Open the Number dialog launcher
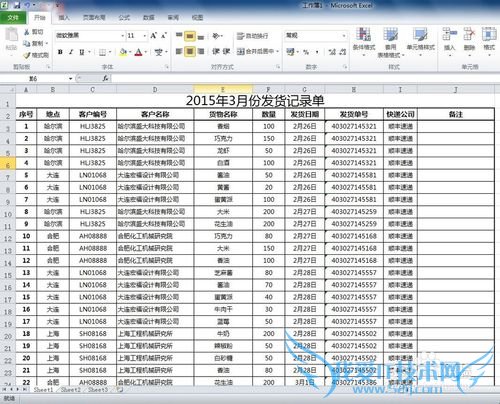 [345, 67]
